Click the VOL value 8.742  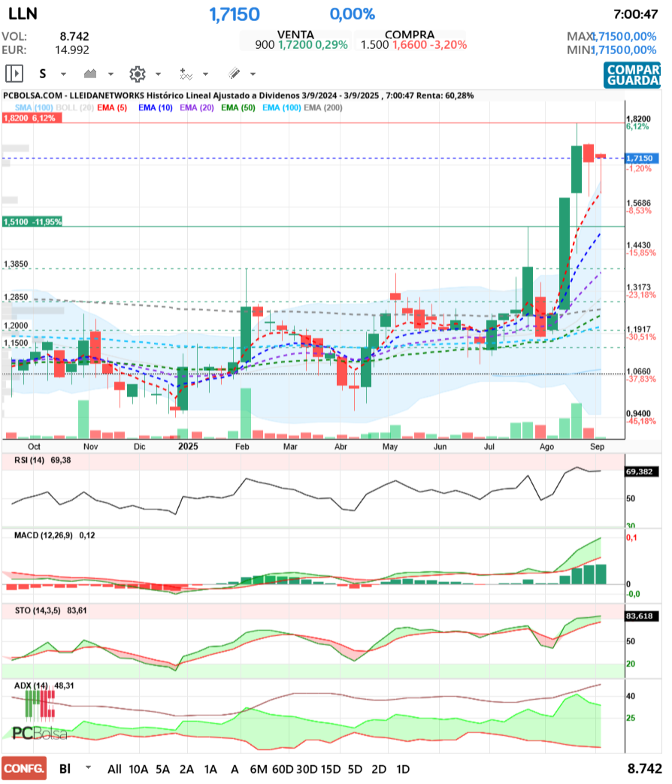(x=74, y=36)
